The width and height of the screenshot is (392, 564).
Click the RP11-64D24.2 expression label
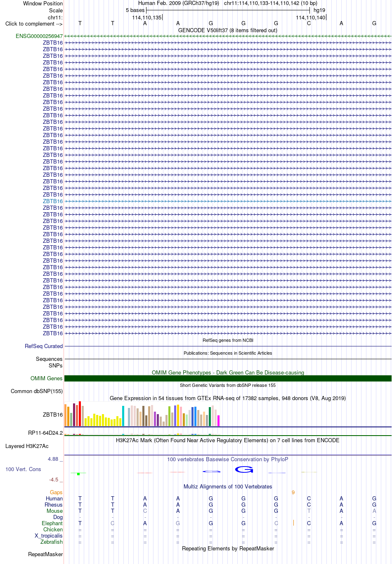coord(45,433)
